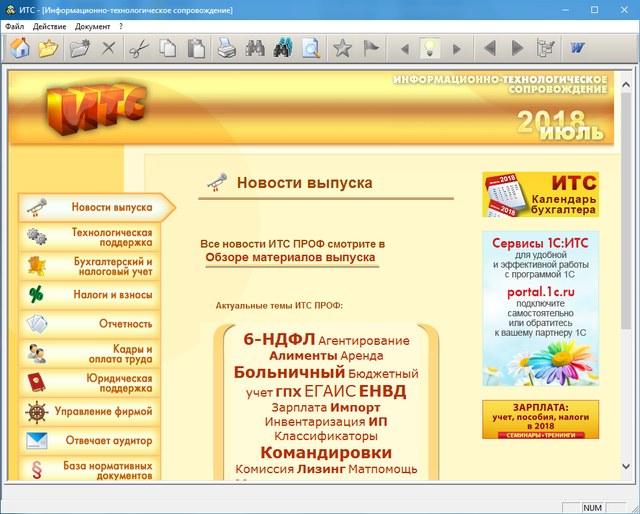The width and height of the screenshot is (640, 514).
Task: Open Обзоре материалов выпуска link
Action: (x=292, y=258)
